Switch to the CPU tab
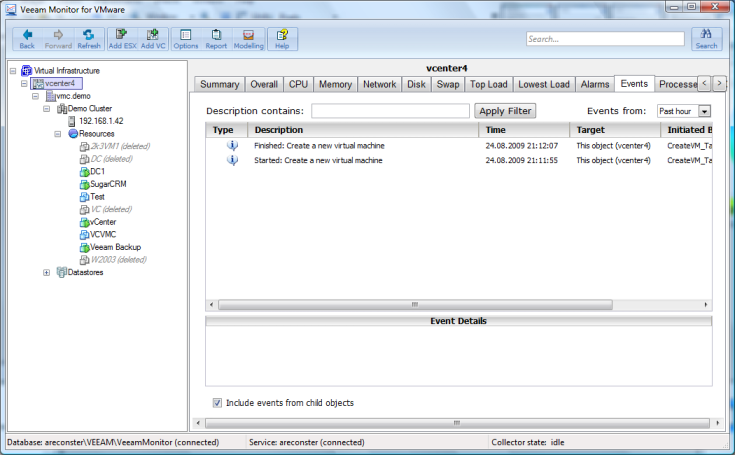The image size is (735, 455). (x=298, y=85)
